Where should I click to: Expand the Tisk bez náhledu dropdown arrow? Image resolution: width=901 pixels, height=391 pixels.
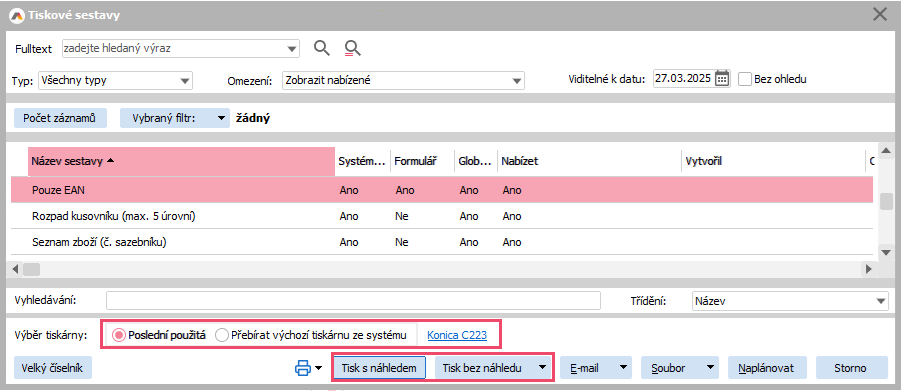pyautogui.click(x=541, y=368)
